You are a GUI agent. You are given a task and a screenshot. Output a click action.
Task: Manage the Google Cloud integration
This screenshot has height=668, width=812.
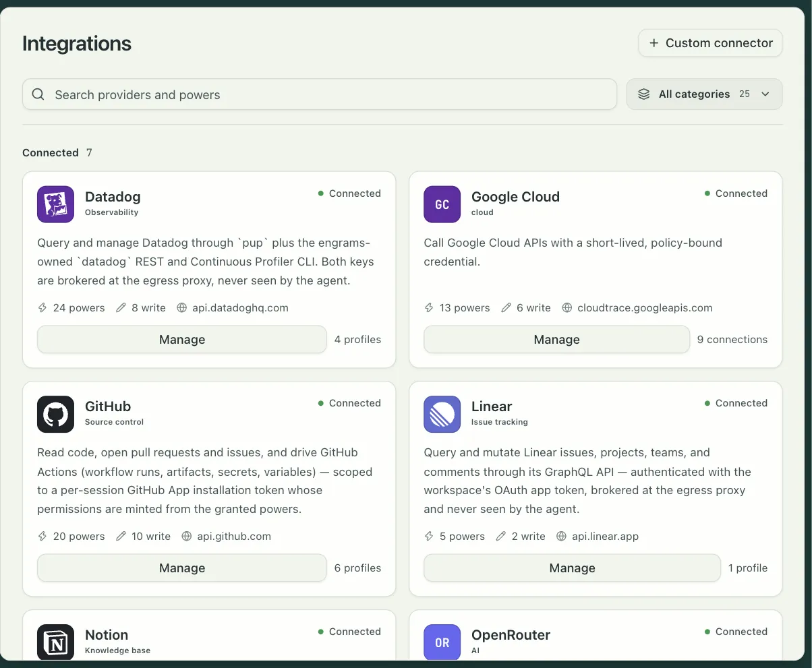[x=556, y=340]
